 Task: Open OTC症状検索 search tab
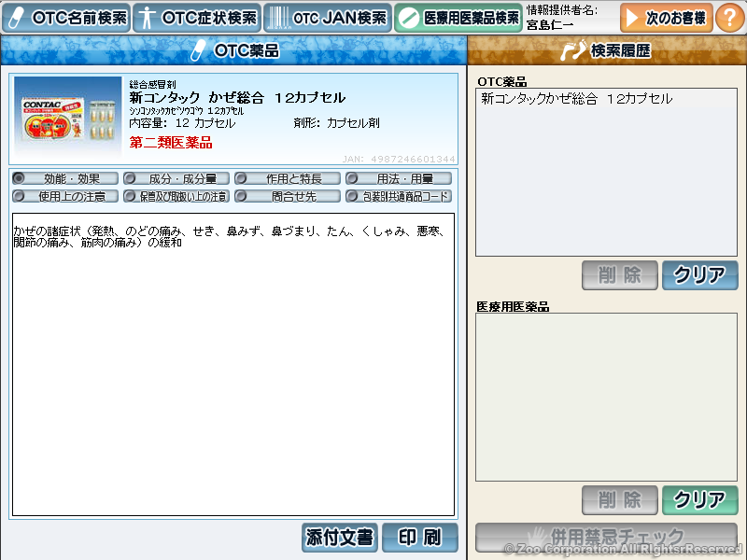click(x=197, y=18)
